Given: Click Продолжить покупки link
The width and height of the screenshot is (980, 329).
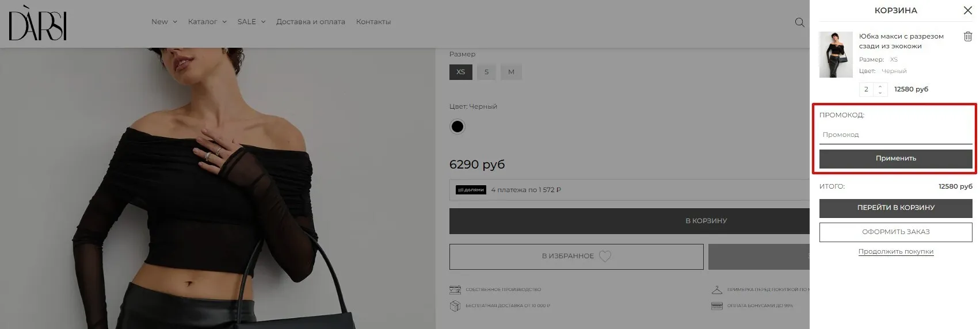Looking at the screenshot, I should pos(895,251).
